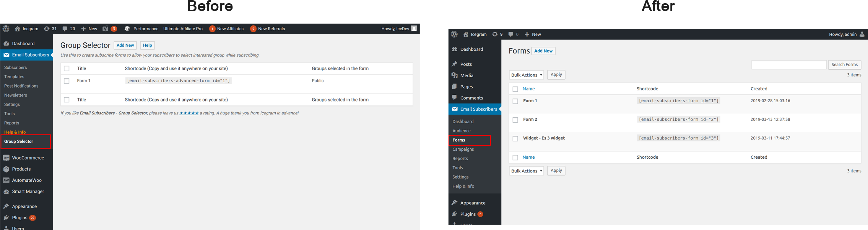
Task: Click the admin user avatar in After
Action: 862,34
